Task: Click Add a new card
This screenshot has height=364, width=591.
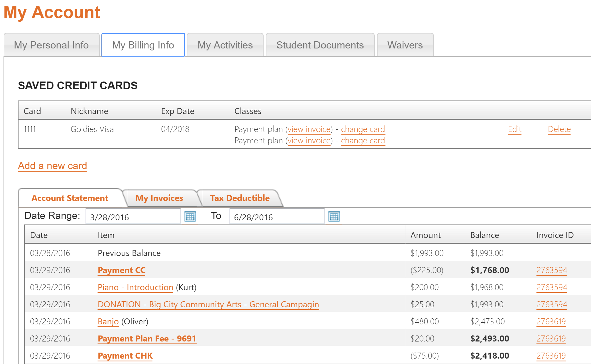Action: click(52, 165)
